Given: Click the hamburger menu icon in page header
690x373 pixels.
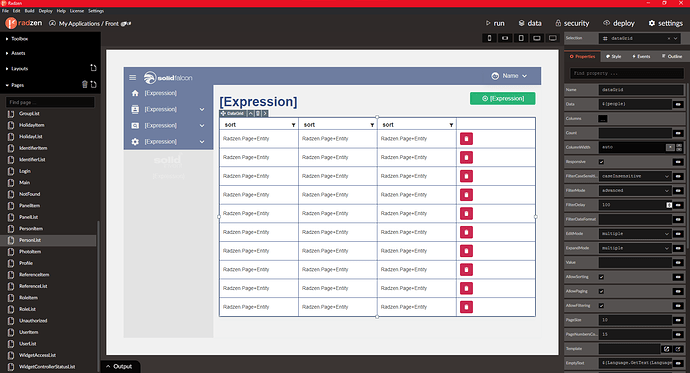Looking at the screenshot, I should [x=132, y=77].
